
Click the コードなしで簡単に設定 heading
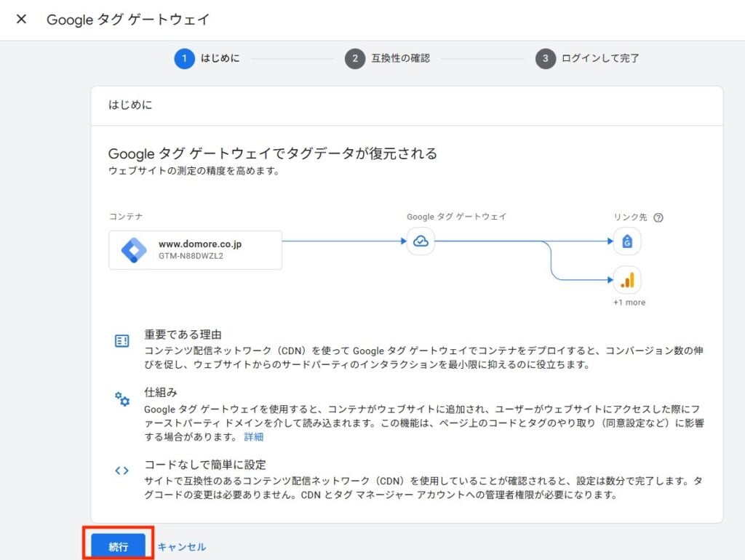(205, 465)
